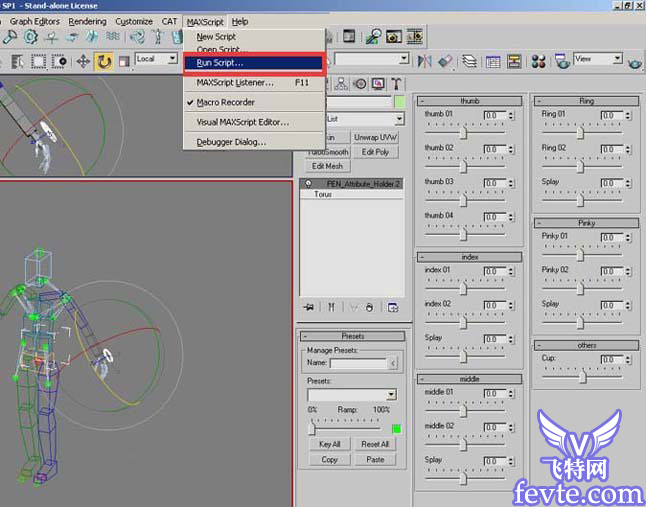Open Schematic View icon

pyautogui.click(x=514, y=61)
